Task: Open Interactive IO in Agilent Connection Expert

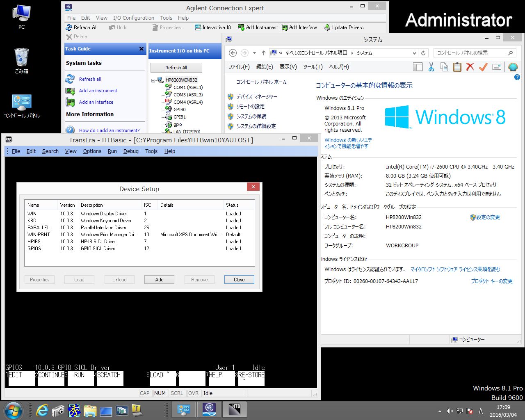Action: 213,27
